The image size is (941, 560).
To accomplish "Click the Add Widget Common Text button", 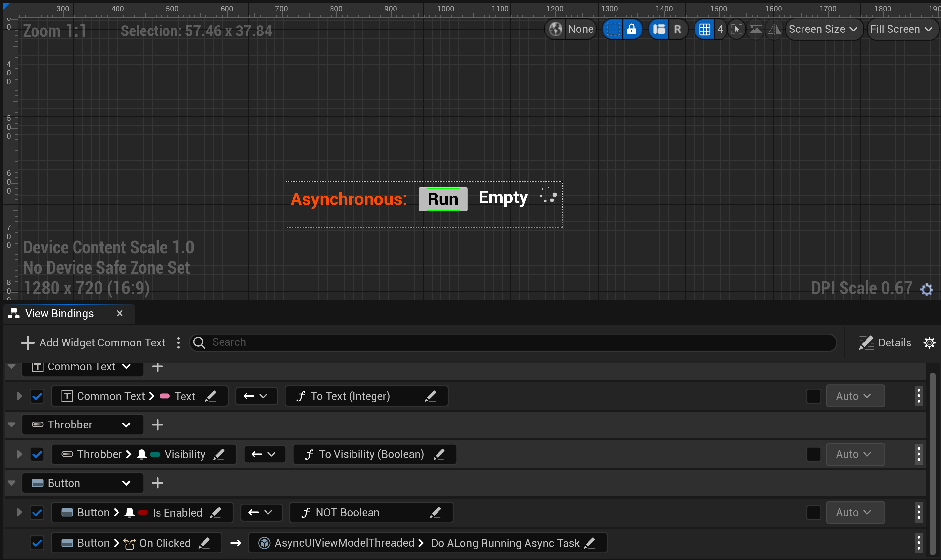I will (93, 342).
